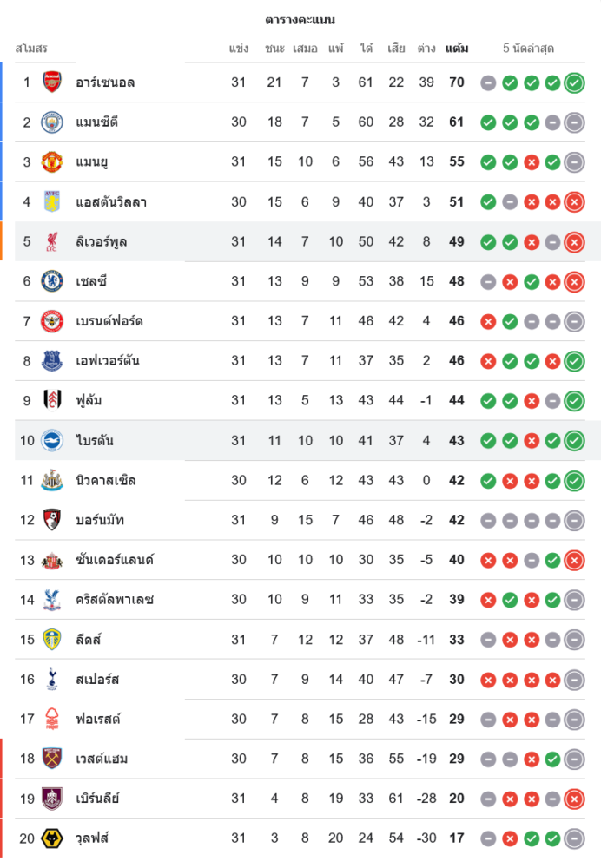This screenshot has width=601, height=868.
Task: Click the Manchester City club crest
Action: (x=52, y=122)
